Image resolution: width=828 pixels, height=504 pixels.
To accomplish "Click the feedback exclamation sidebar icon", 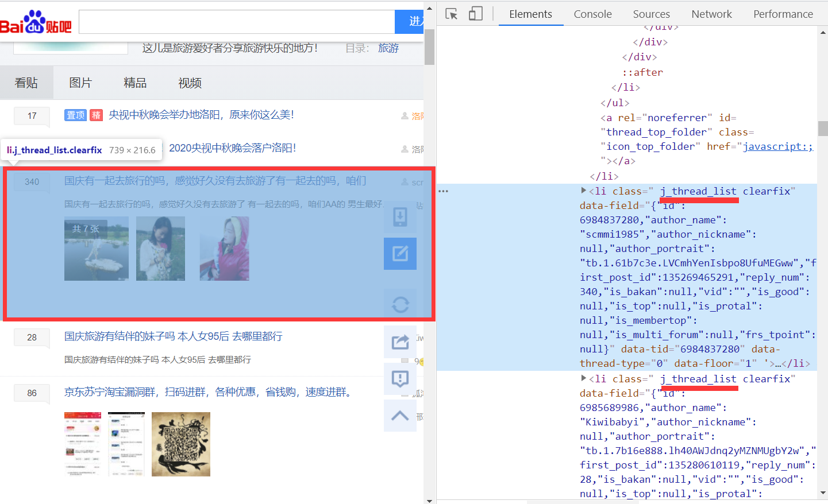I will 400,379.
